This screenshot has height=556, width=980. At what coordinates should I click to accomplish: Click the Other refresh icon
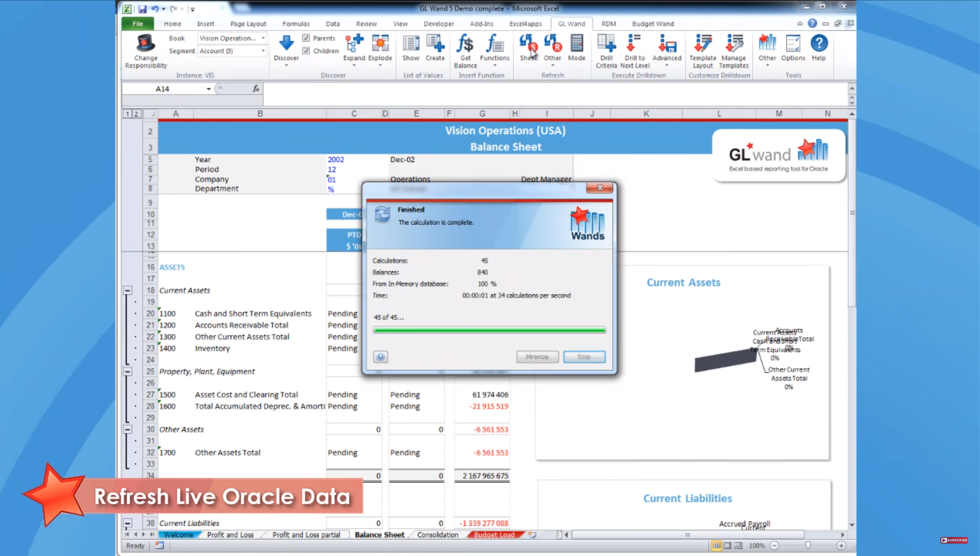[x=552, y=44]
